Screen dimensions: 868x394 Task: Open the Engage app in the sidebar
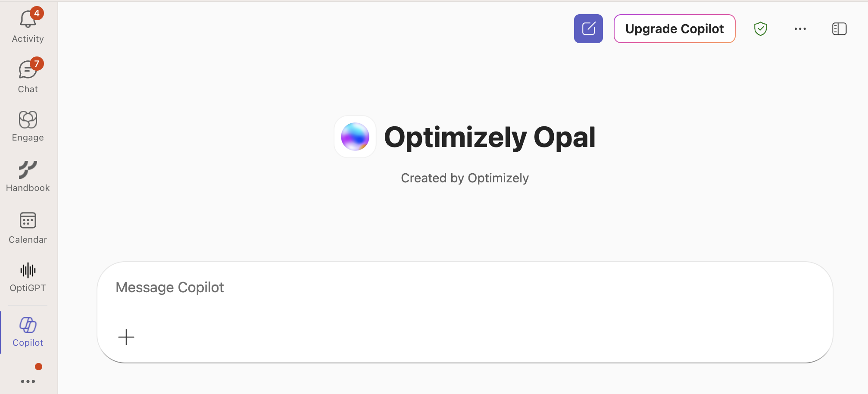click(27, 120)
